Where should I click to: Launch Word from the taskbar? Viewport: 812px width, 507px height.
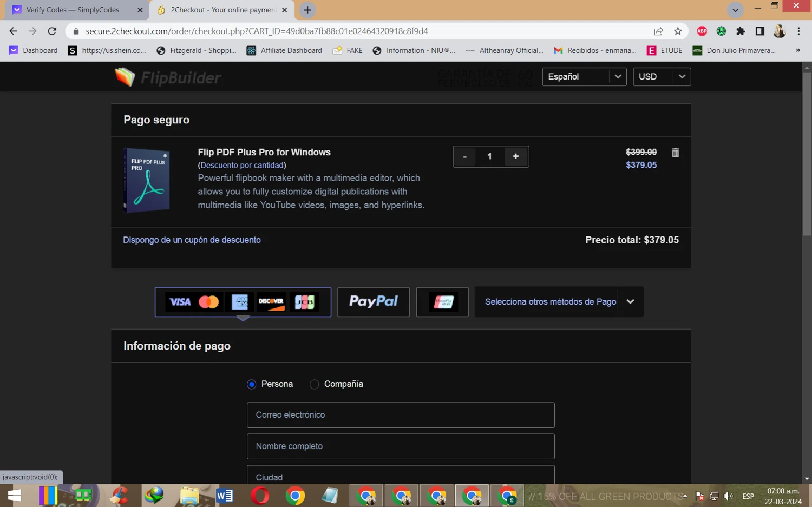[x=224, y=496]
